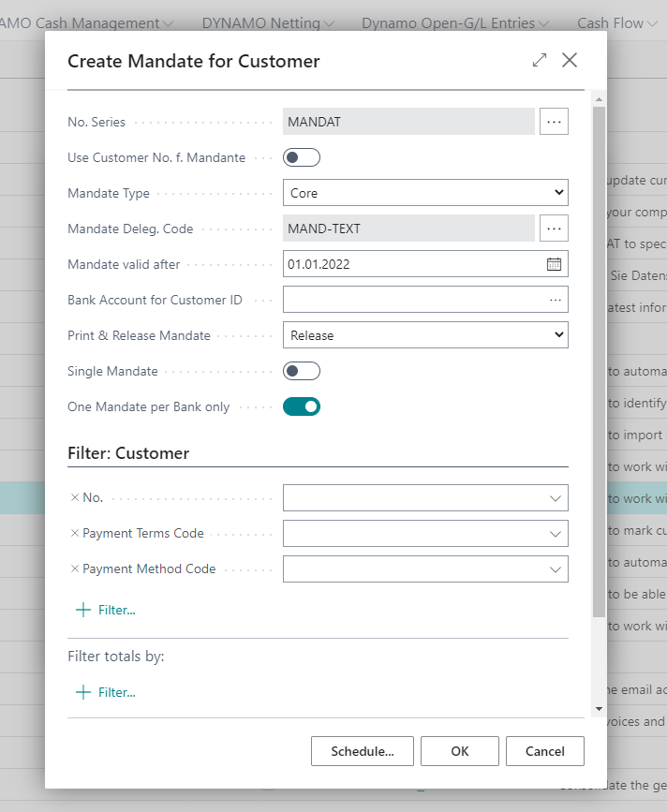Screen dimensions: 667x812
Task: Remove the Payment Method Code filter
Action: (75, 568)
